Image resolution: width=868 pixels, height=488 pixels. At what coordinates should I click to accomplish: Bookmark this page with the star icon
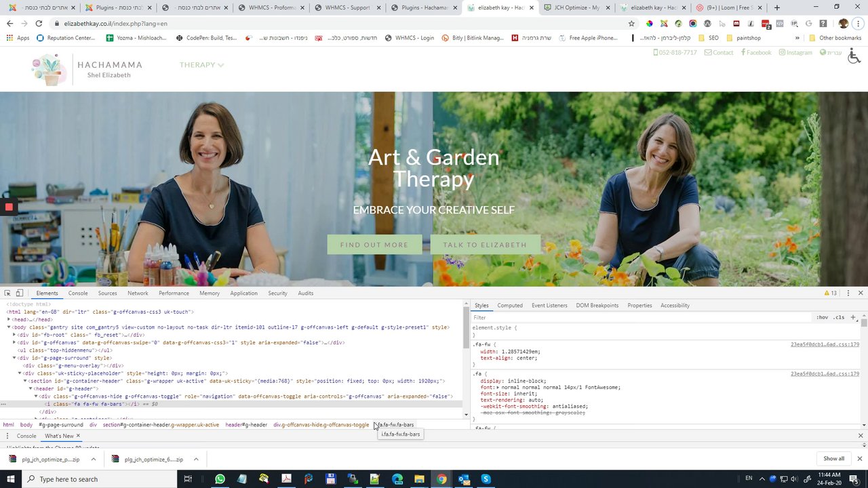pos(631,23)
